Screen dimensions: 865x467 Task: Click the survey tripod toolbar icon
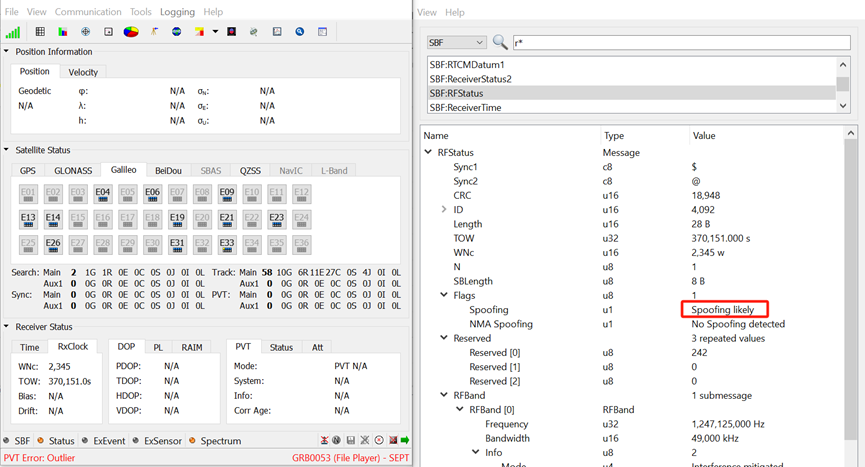154,32
